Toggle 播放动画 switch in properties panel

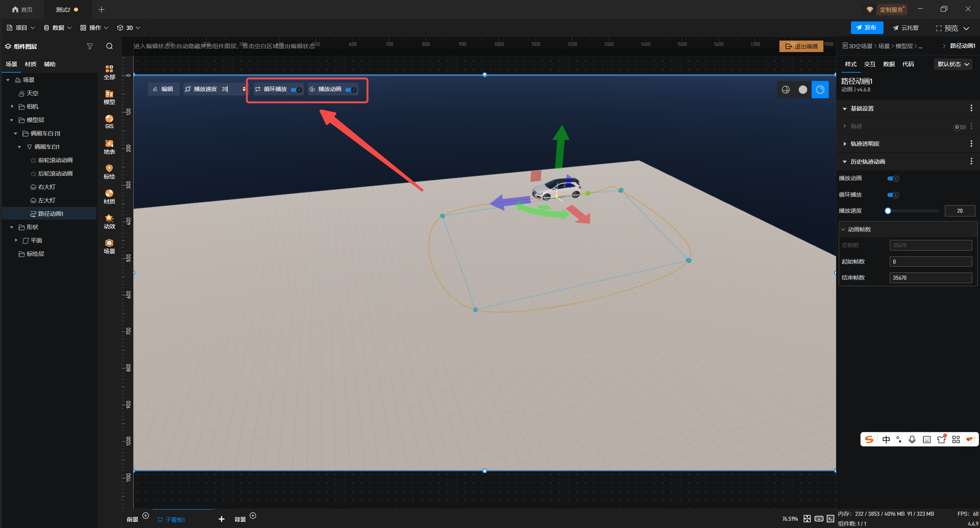coord(893,179)
